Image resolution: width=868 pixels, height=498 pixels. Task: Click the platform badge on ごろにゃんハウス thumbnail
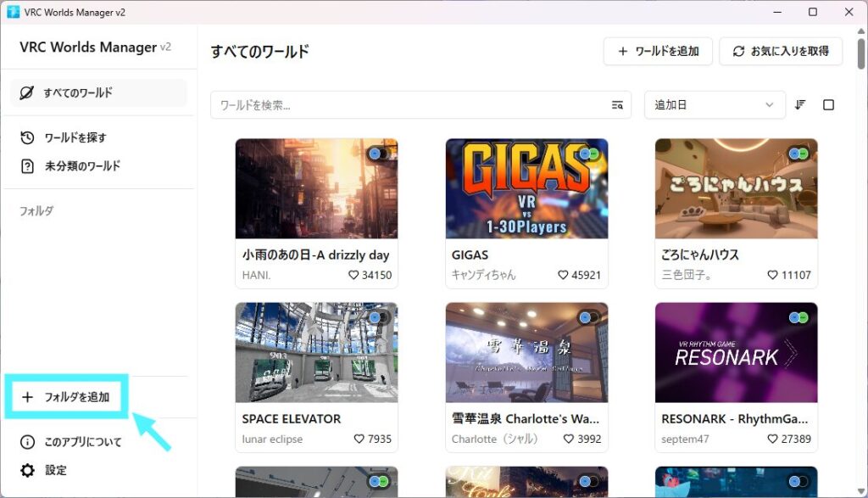pyautogui.click(x=798, y=154)
